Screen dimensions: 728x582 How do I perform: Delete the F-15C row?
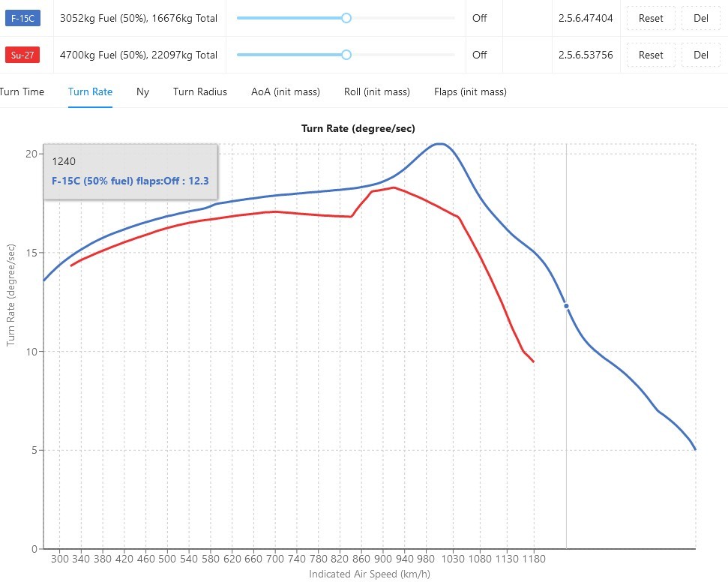tap(700, 18)
